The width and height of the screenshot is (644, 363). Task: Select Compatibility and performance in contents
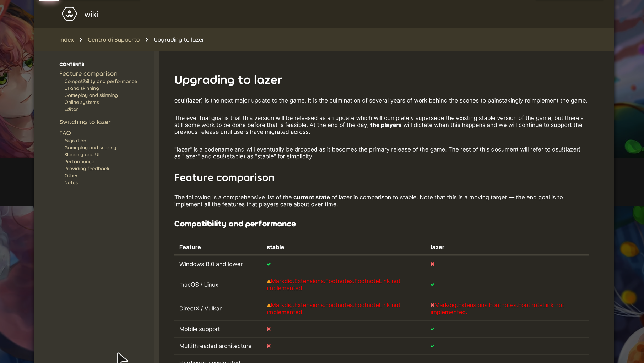tap(101, 81)
